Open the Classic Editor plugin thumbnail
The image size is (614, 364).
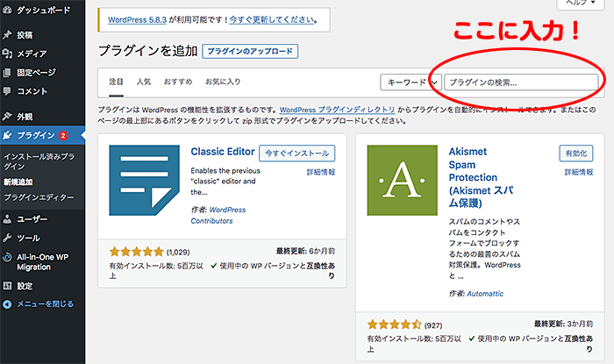coord(144,180)
